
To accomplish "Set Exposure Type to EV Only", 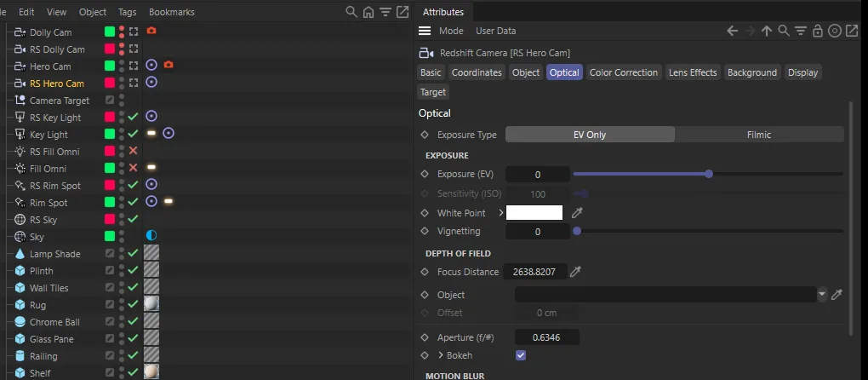I will point(590,135).
